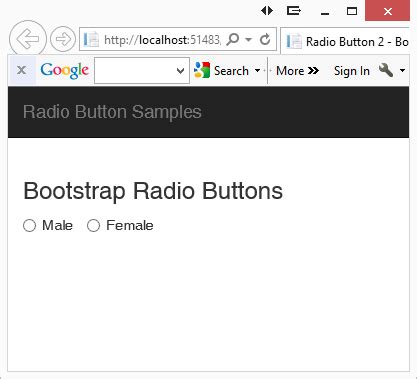Select the Radio Button 2 browser tab
The height and width of the screenshot is (379, 417).
(x=345, y=42)
